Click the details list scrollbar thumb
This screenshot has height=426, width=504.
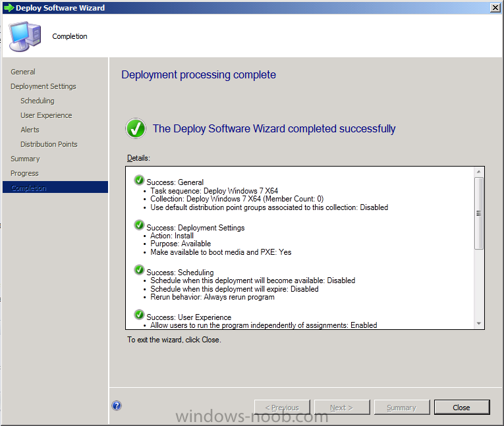tap(478, 213)
